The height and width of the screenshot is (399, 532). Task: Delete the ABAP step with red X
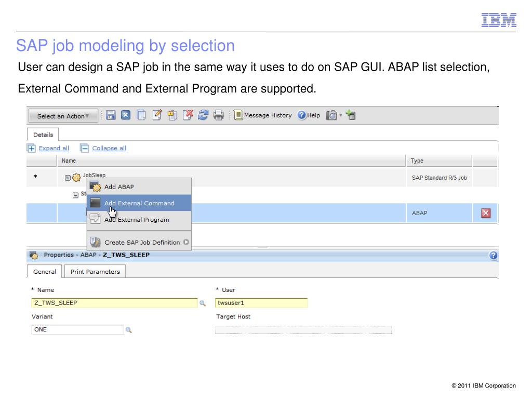click(486, 213)
